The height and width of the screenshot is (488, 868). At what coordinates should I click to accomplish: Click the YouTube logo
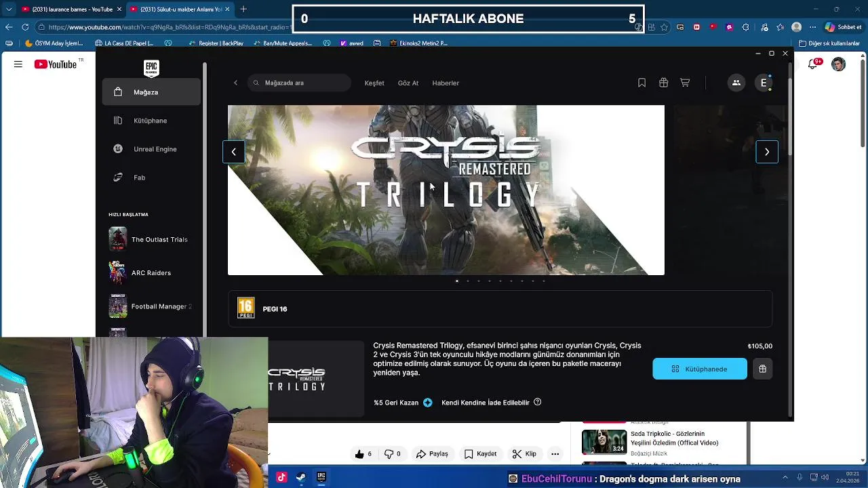(56, 64)
